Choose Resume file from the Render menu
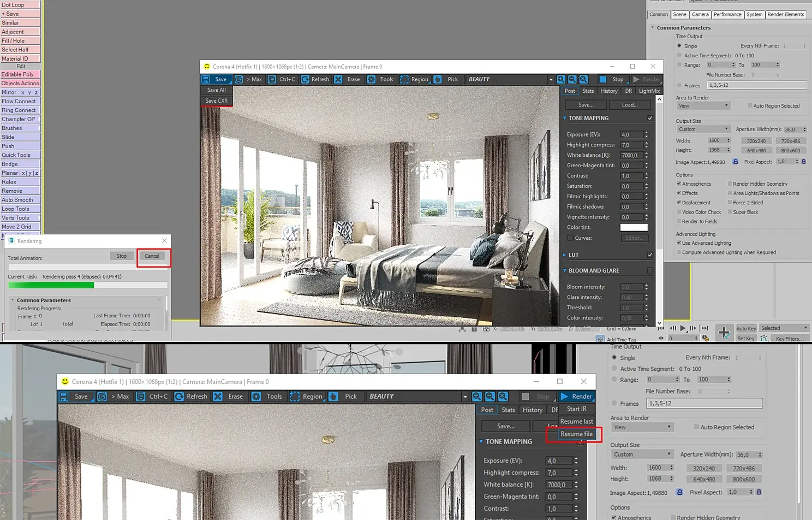The width and height of the screenshot is (812, 520). (576, 434)
